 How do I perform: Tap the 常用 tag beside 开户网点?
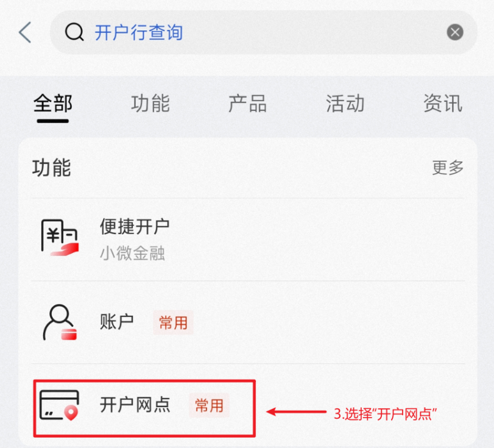(x=209, y=405)
